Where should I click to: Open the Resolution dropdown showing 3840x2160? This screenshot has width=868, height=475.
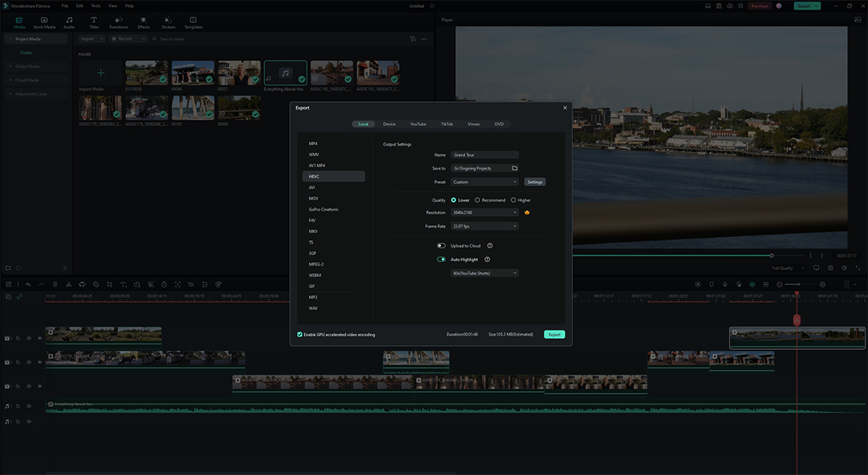[484, 212]
